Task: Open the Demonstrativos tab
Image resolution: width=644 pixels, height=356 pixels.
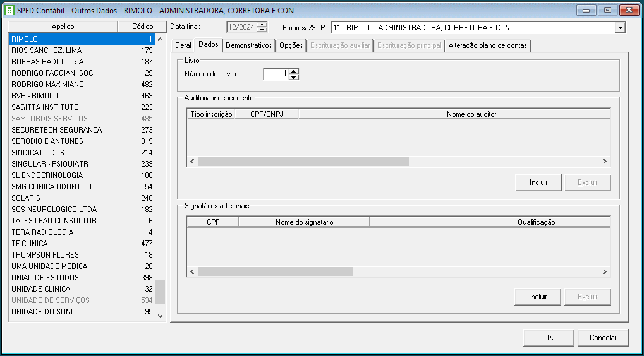Action: [x=249, y=45]
